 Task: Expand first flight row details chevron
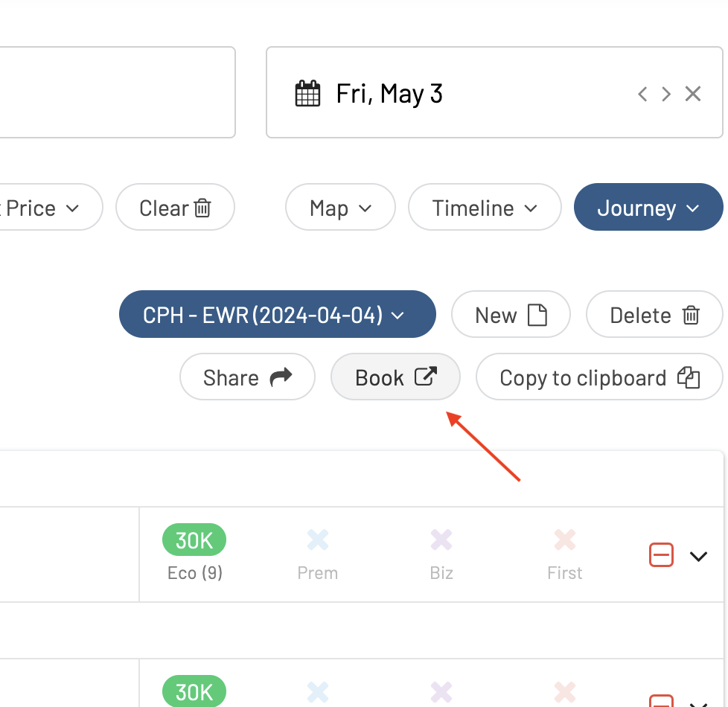(x=698, y=556)
